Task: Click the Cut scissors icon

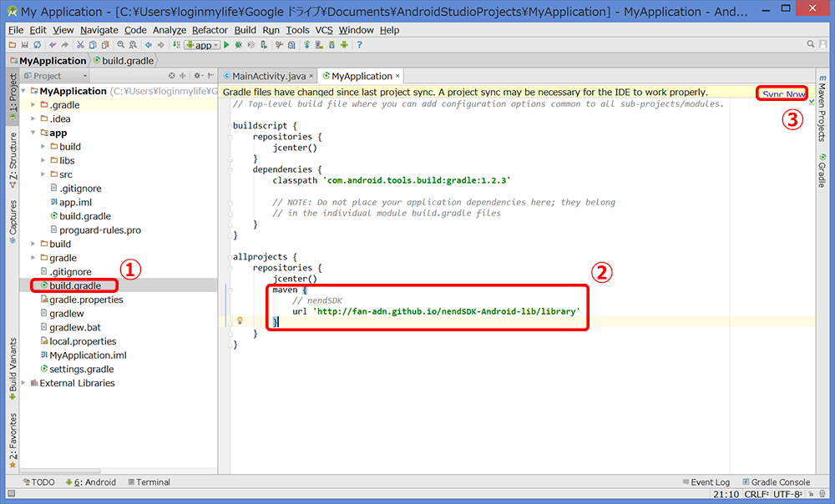Action: (80, 45)
